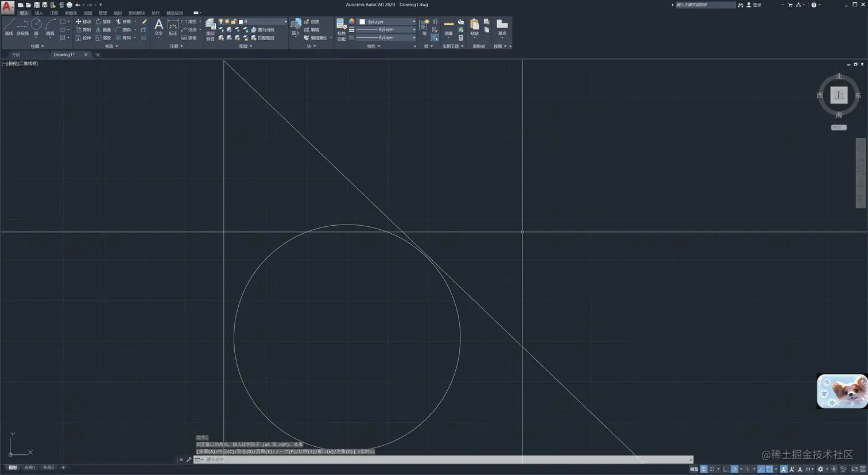Image resolution: width=868 pixels, height=475 pixels.
Task: Toggle 2D object snap in status bar
Action: coord(769,469)
